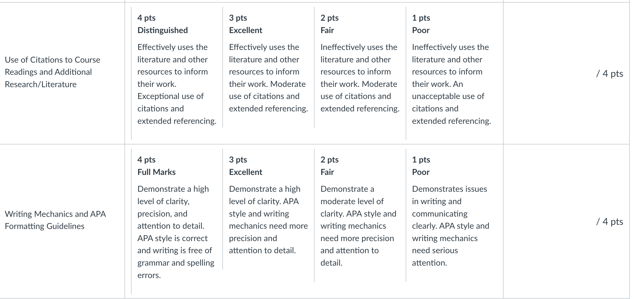Viewport: 644px width, 299px height.
Task: Select the 3 pts Excellent citations rating
Action: 268,67
